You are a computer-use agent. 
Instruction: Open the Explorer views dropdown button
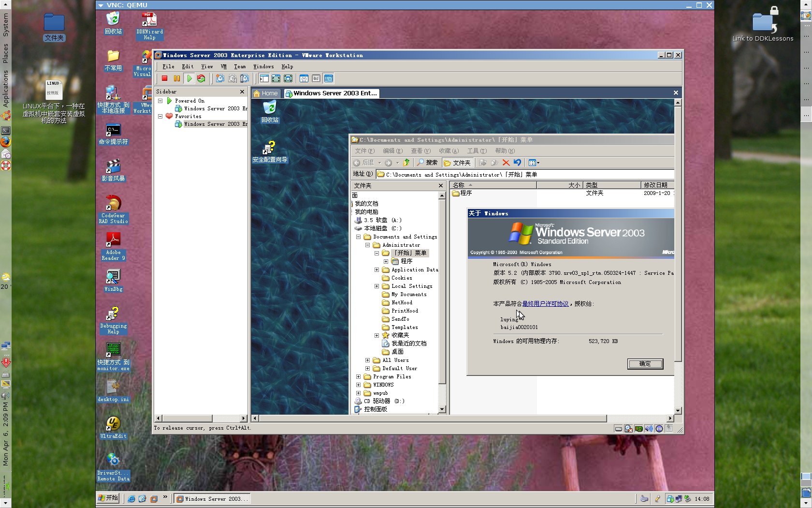pos(534,163)
